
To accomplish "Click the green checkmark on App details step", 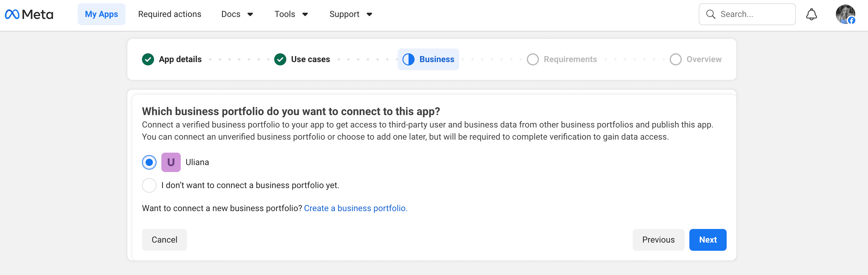I will pos(148,59).
